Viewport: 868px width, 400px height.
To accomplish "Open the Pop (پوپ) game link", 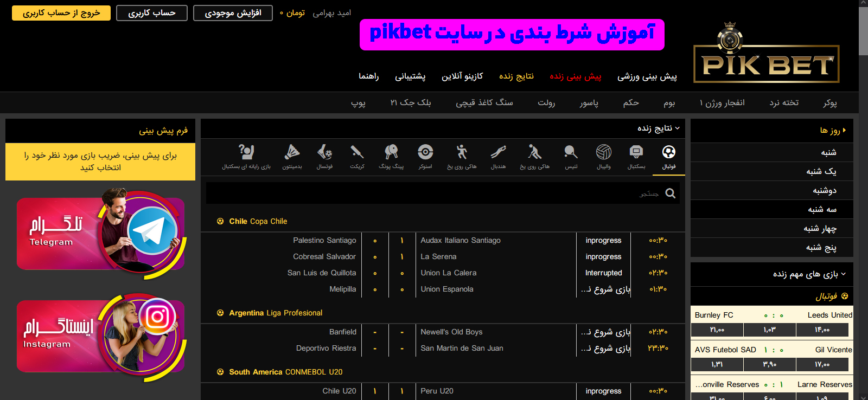I will (358, 102).
